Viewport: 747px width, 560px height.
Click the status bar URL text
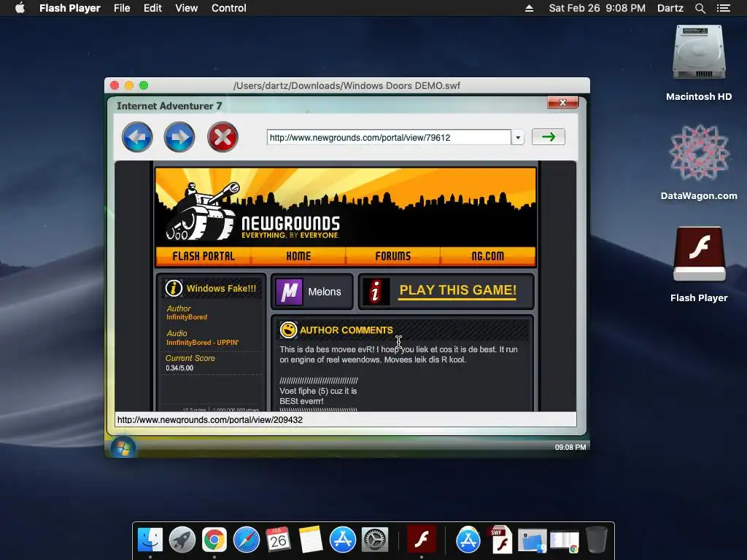210,420
